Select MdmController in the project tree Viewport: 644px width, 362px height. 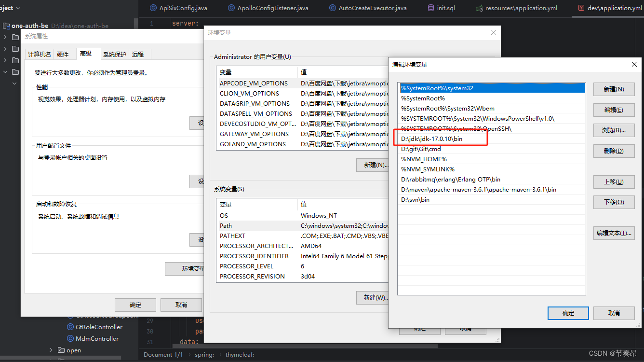[97, 338]
